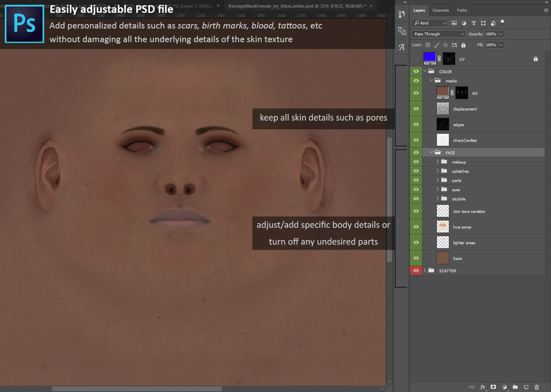
Task: Click the Fill value field
Action: pos(491,45)
